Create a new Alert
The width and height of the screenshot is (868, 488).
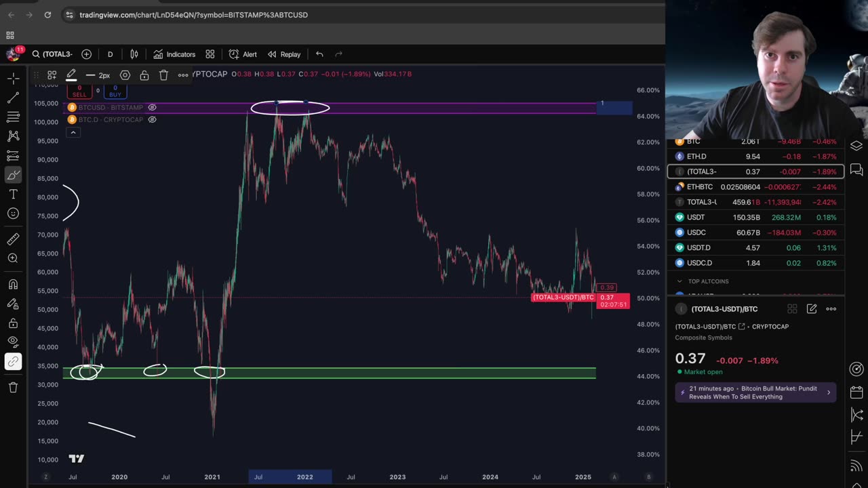pyautogui.click(x=243, y=54)
